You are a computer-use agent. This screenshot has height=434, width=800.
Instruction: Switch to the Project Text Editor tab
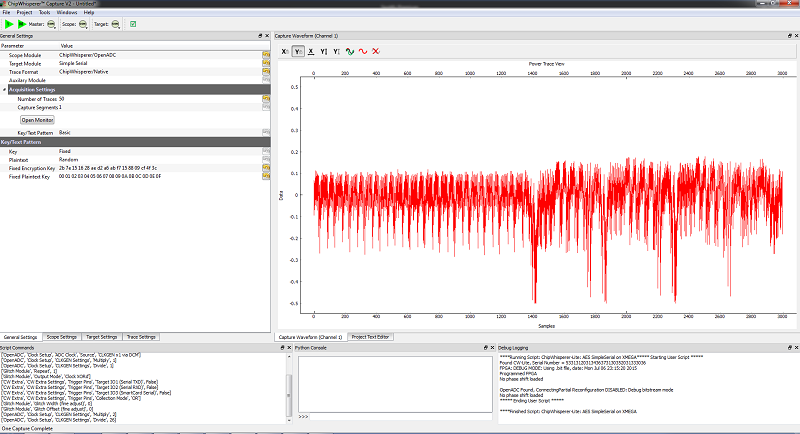370,337
